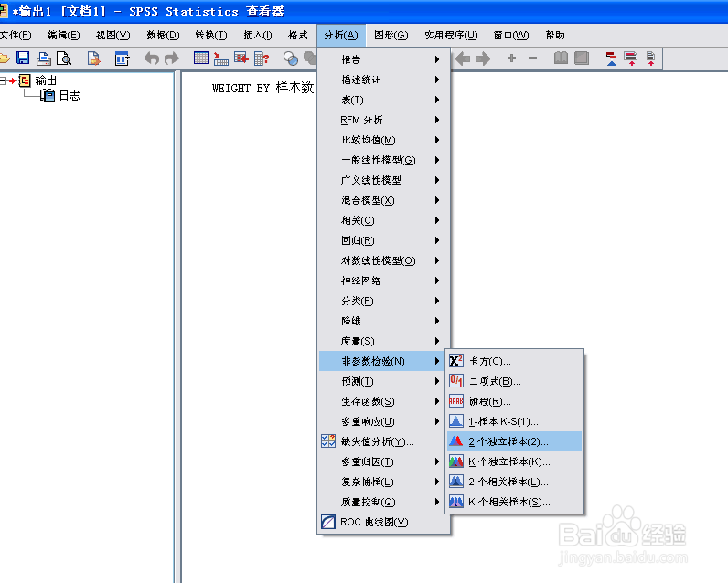
Task: Click the 缺失值分析 missing values icon
Action: point(327,441)
